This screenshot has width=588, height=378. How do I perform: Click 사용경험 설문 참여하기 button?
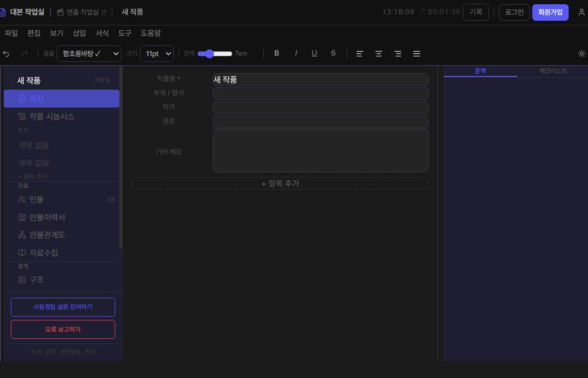pos(63,307)
